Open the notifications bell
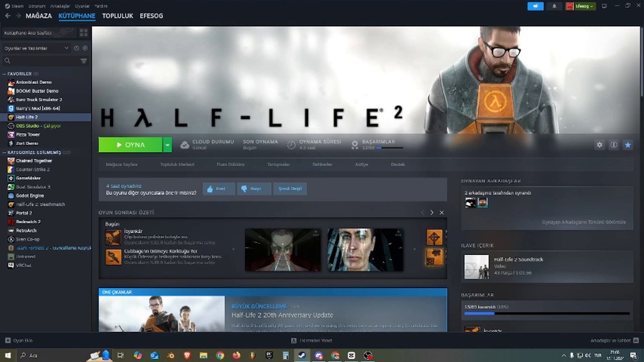The width and height of the screenshot is (644, 362). [x=554, y=6]
